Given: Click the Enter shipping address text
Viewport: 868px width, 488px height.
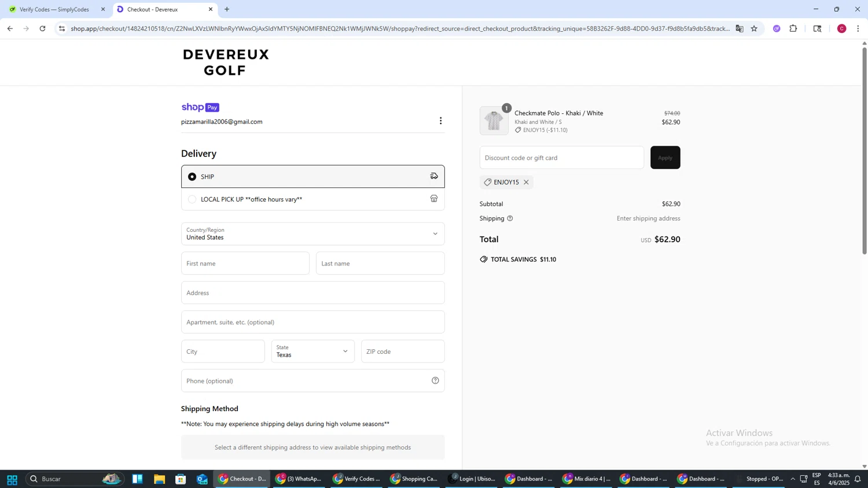Looking at the screenshot, I should pos(648,219).
